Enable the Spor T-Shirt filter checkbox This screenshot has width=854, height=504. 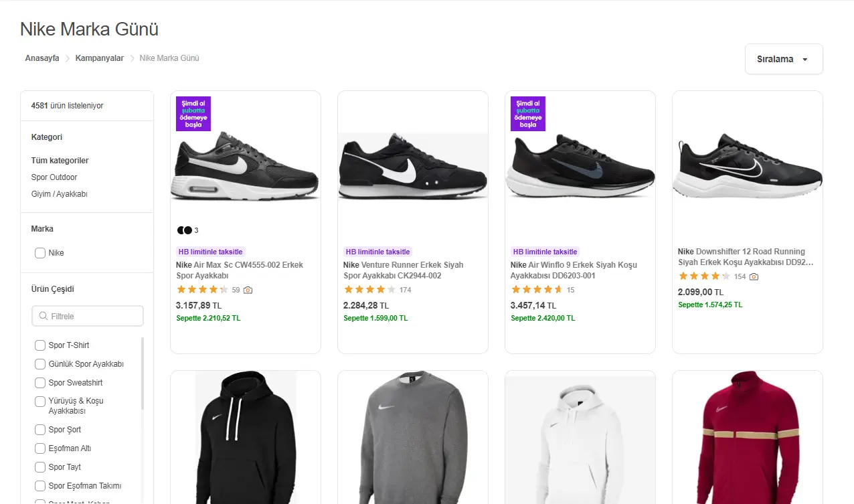(x=40, y=345)
